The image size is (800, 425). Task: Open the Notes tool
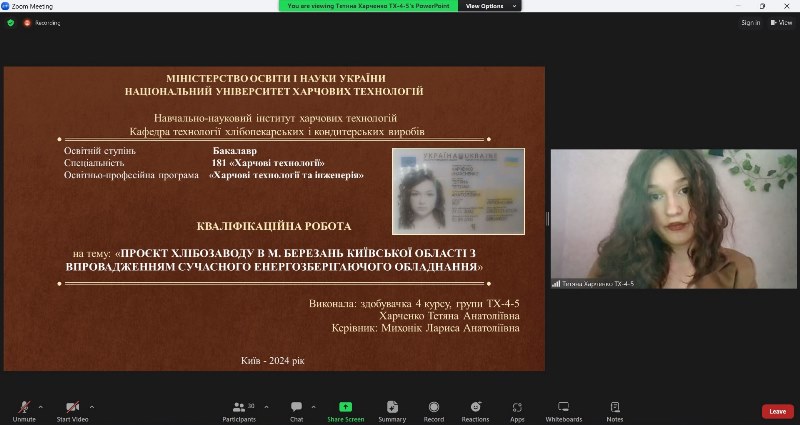click(615, 411)
